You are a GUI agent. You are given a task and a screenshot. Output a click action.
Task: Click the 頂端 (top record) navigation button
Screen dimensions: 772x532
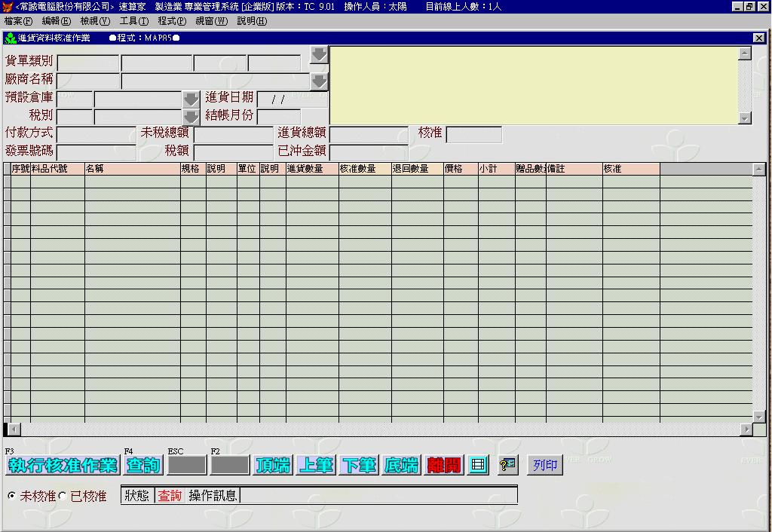click(273, 466)
